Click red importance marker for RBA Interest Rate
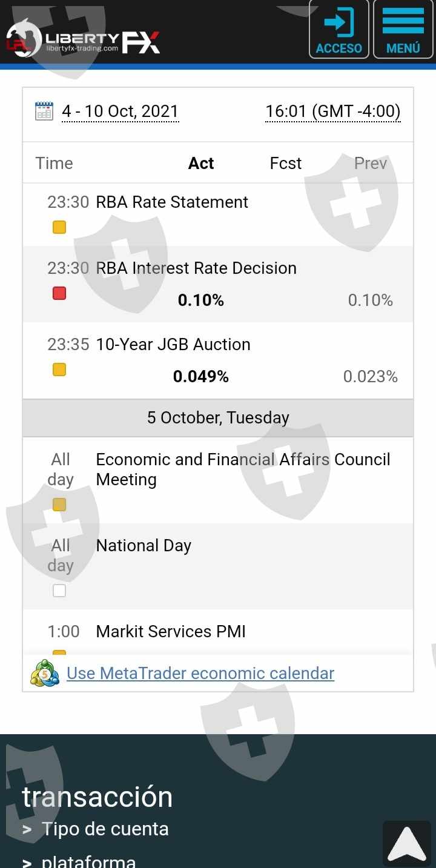 (x=59, y=294)
